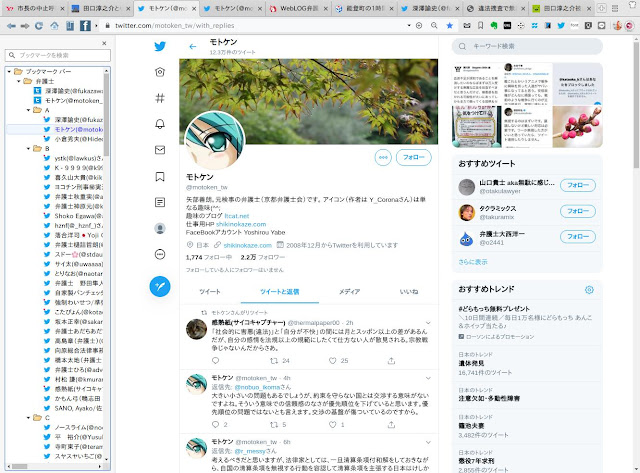The width and height of the screenshot is (640, 473).
Task: View the 1,774 フォロー中 following list
Action: [209, 257]
